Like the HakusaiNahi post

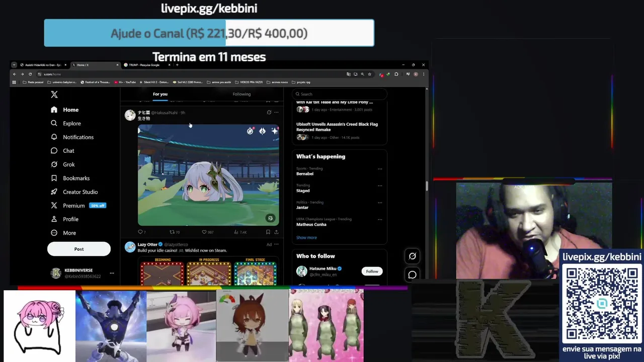207,232
